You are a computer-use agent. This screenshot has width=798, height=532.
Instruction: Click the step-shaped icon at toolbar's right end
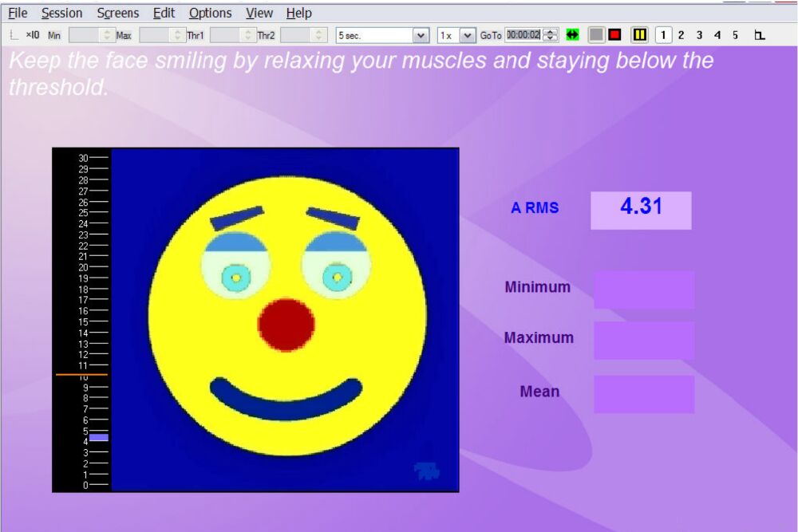coord(759,35)
